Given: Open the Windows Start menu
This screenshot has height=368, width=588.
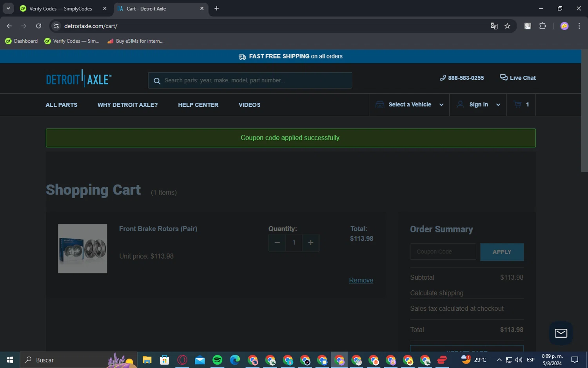Looking at the screenshot, I should click(10, 360).
